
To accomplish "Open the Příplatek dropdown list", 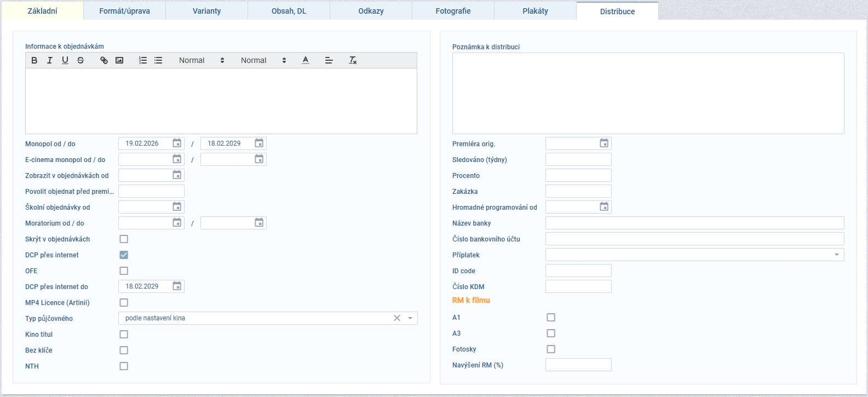I will click(x=837, y=255).
